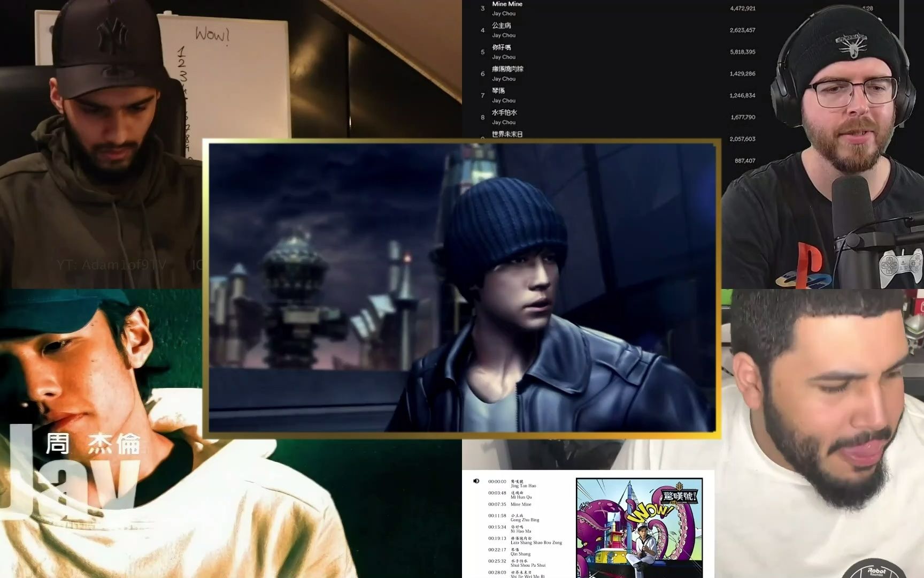
Task: Play track 7 琴傷 in playlist
Action: click(x=498, y=90)
